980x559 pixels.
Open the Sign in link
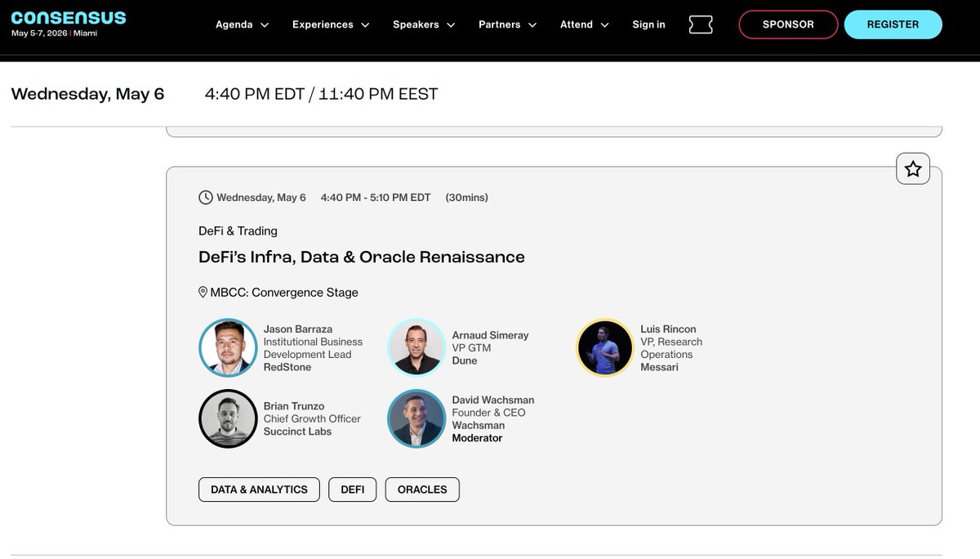coord(648,25)
